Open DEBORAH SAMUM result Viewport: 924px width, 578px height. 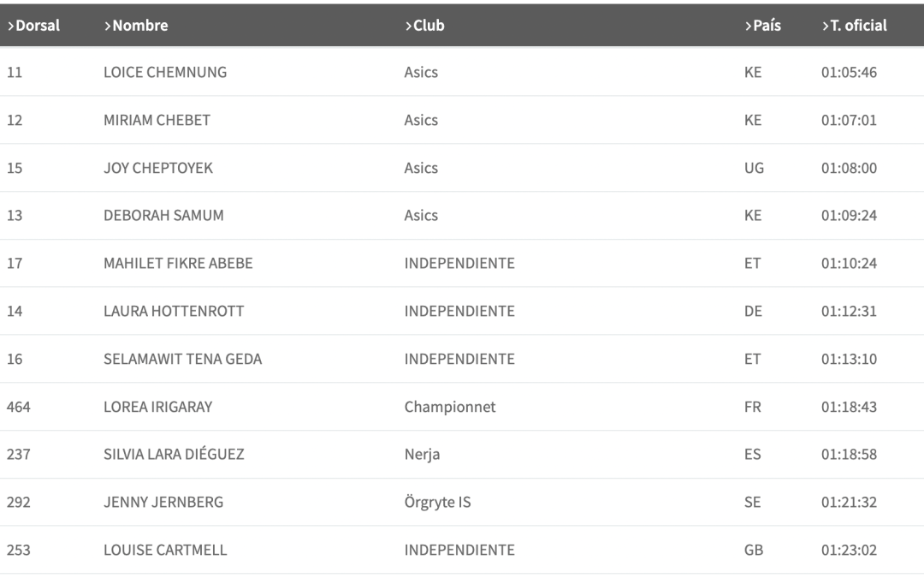pos(163,216)
